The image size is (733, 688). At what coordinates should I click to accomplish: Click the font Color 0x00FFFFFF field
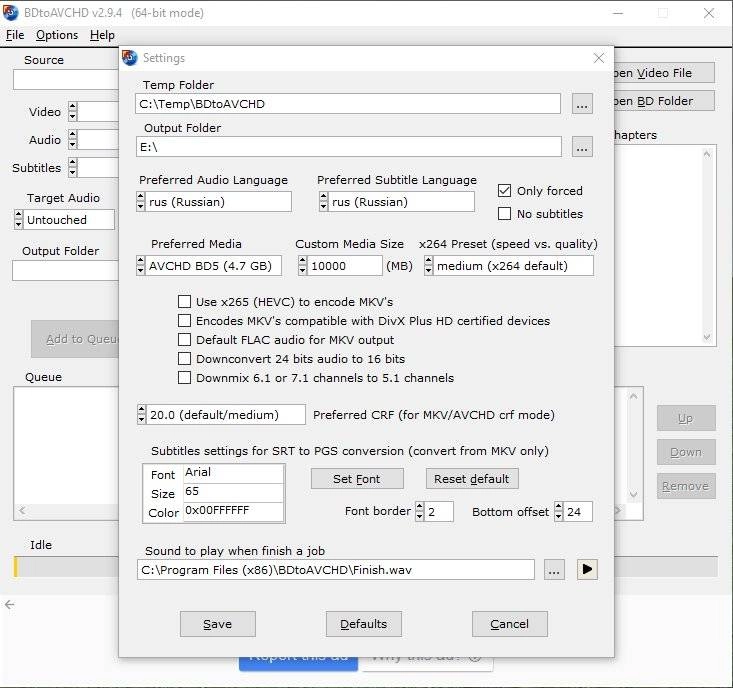point(233,510)
